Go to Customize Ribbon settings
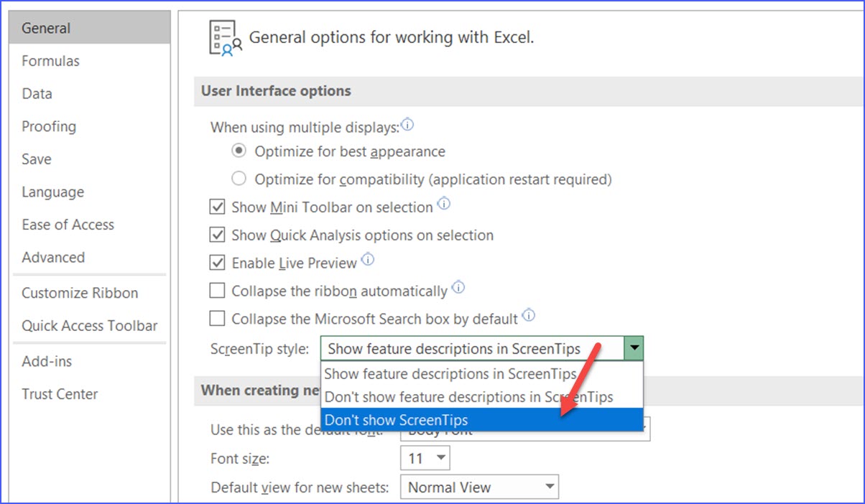This screenshot has width=865, height=504. 80,293
